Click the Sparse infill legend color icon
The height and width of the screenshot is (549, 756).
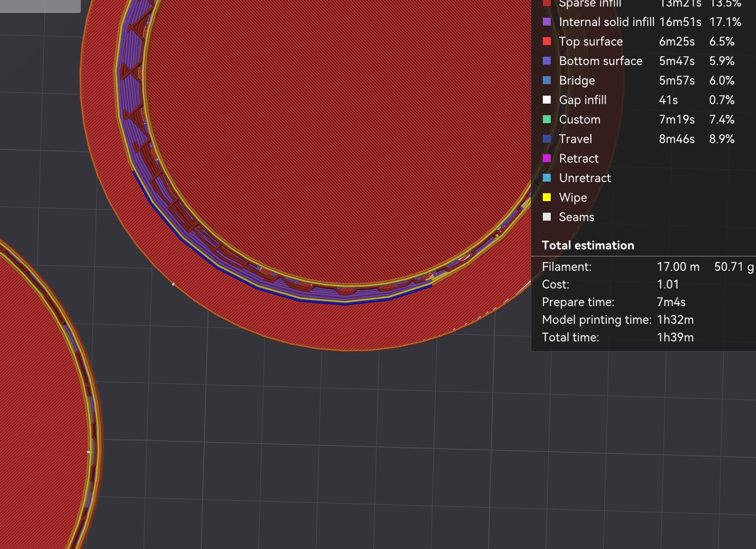pos(547,3)
